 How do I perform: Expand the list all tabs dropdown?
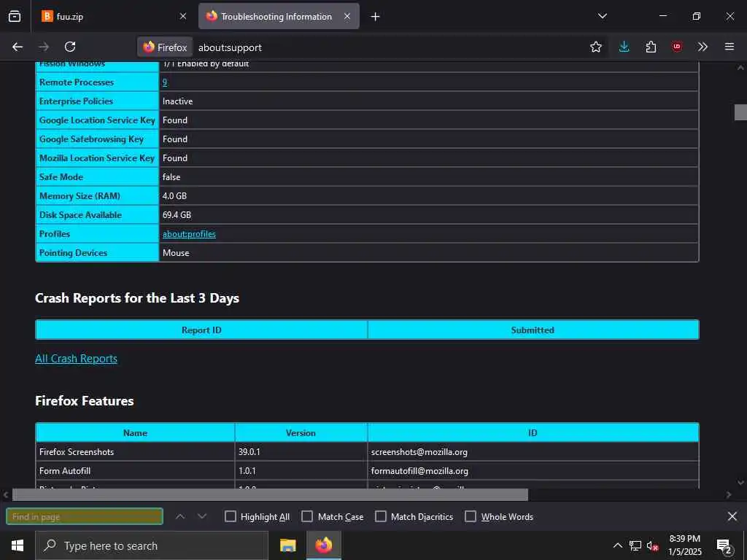click(602, 16)
